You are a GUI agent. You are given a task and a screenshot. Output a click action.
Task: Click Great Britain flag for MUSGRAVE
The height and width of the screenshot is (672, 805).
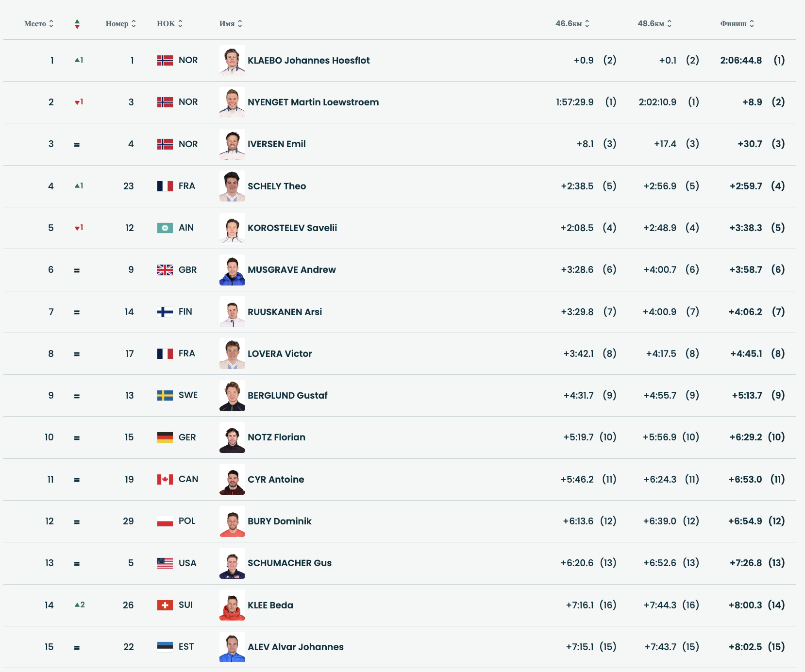point(165,270)
